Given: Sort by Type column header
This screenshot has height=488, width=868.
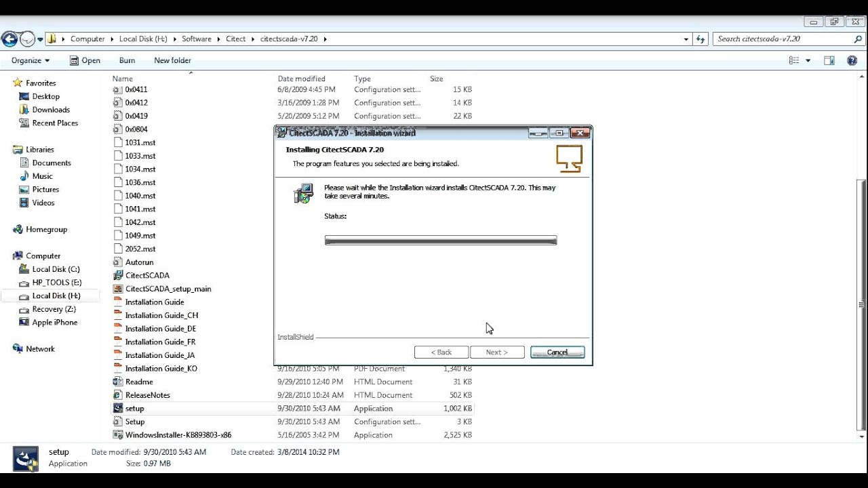Looking at the screenshot, I should (x=362, y=79).
